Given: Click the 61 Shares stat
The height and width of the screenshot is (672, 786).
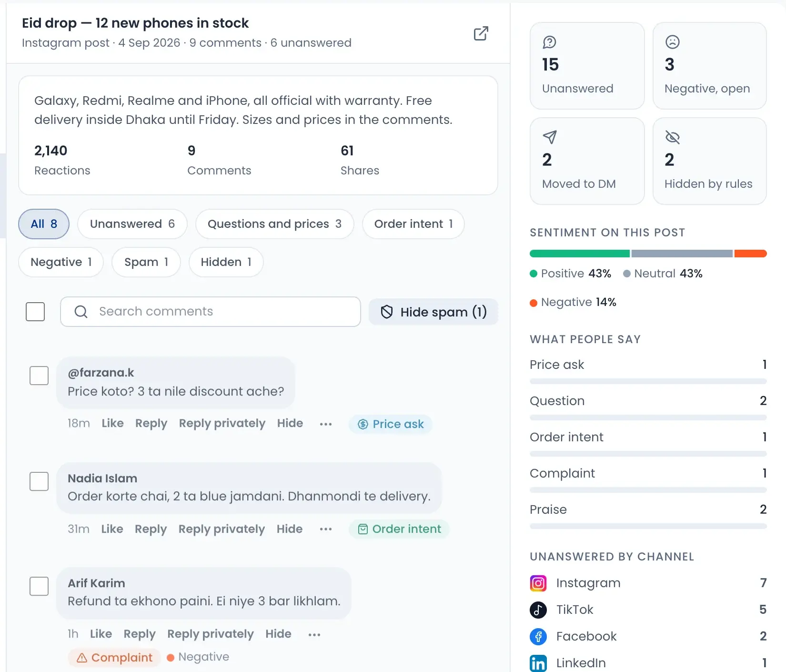Looking at the screenshot, I should coord(360,160).
